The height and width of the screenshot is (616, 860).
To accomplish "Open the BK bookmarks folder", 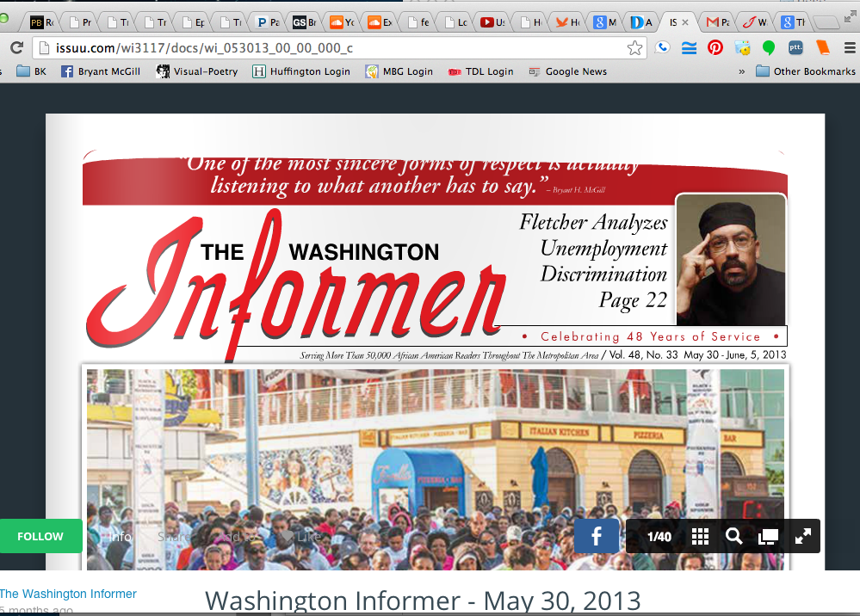I will click(x=32, y=71).
